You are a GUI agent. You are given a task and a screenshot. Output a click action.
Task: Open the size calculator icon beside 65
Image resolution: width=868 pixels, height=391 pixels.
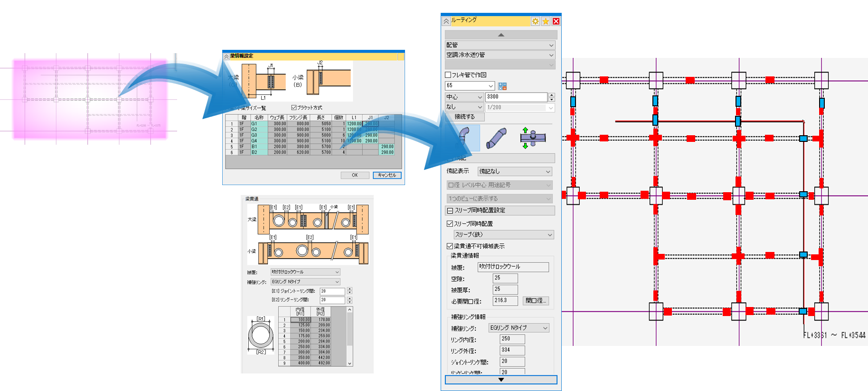502,86
